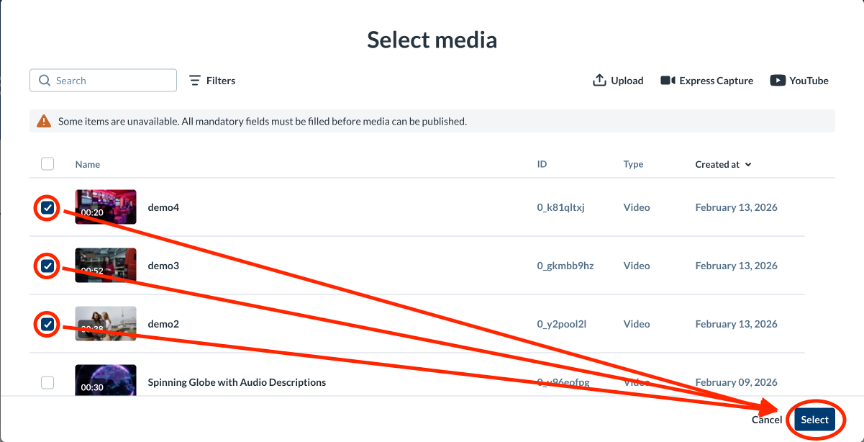Toggle the select-all header checkbox
The width and height of the screenshot is (864, 442).
point(48,164)
